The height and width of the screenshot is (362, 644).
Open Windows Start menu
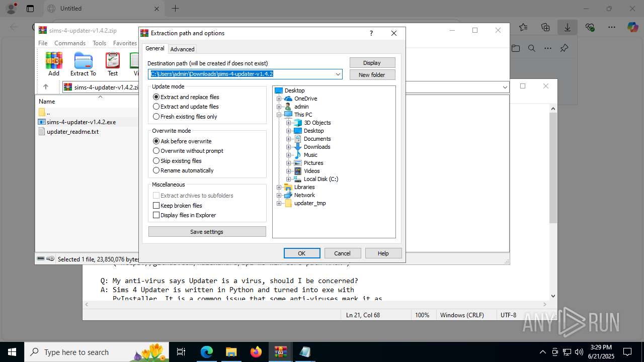coord(12,352)
